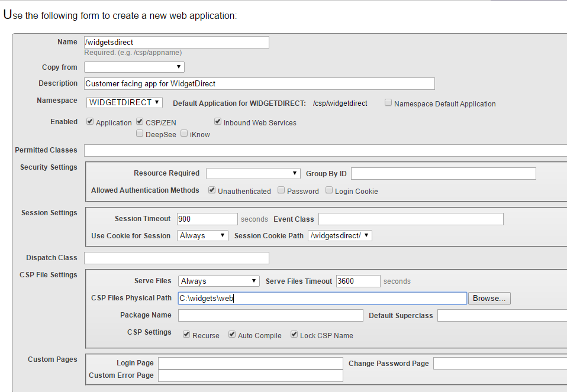The width and height of the screenshot is (567, 392).
Task: Disable Inbound Web Services checkbox
Action: coord(218,122)
